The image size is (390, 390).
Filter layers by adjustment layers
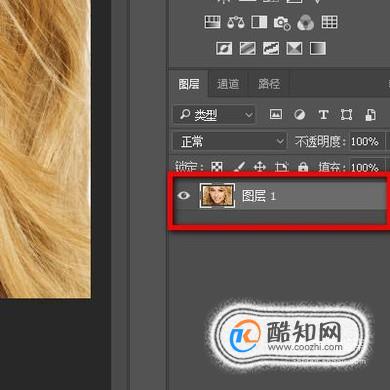(x=299, y=115)
